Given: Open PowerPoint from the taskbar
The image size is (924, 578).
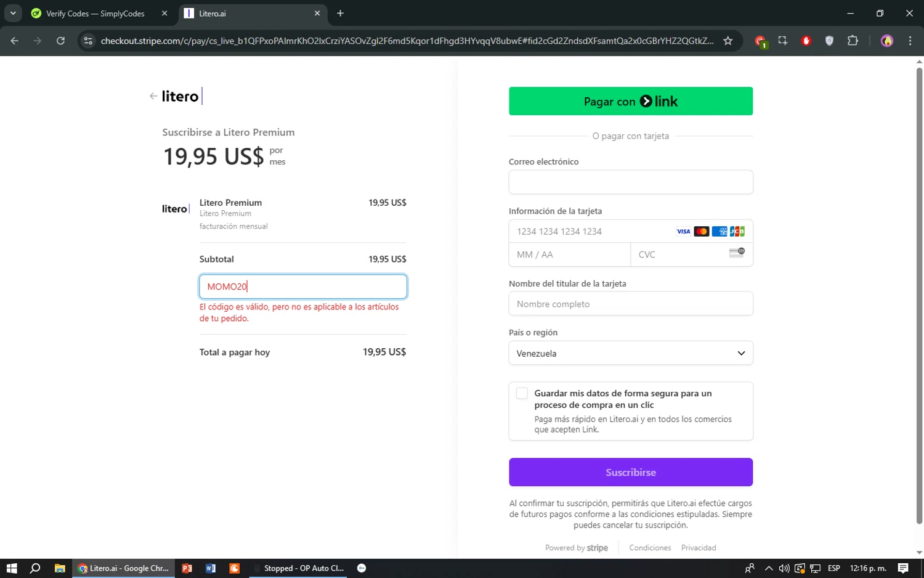Looking at the screenshot, I should point(187,568).
